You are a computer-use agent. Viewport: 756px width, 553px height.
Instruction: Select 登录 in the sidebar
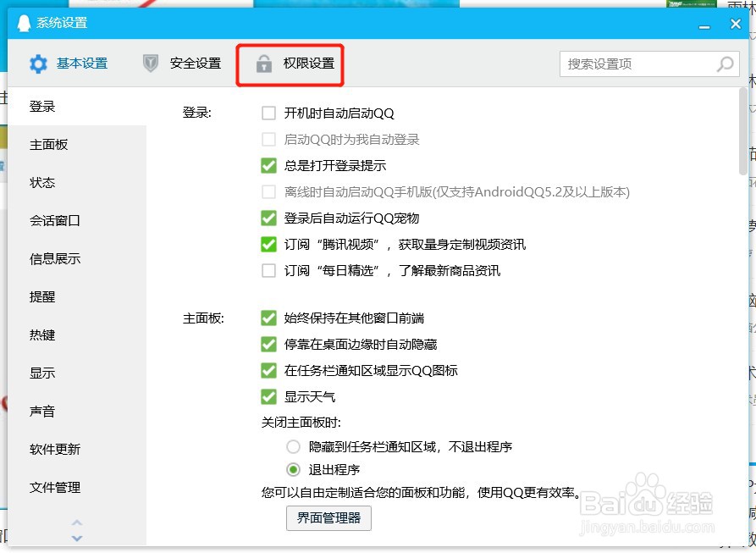[77, 106]
